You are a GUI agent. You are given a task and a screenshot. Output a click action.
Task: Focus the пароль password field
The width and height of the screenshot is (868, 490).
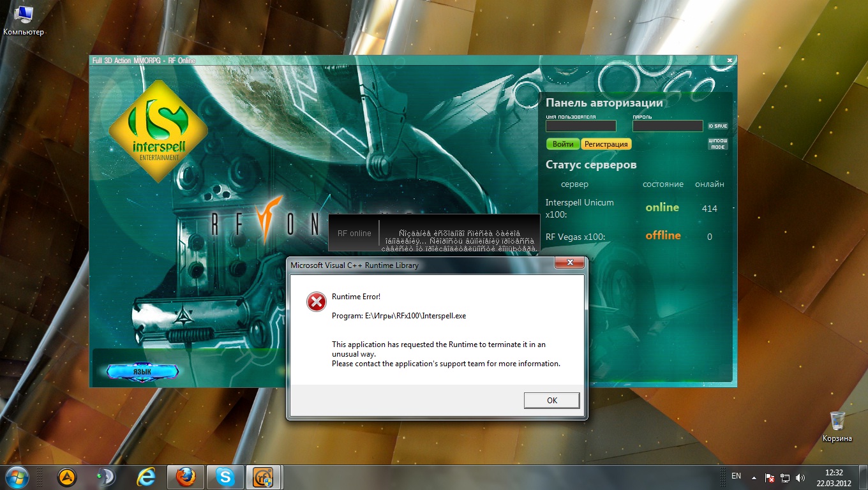pos(668,126)
